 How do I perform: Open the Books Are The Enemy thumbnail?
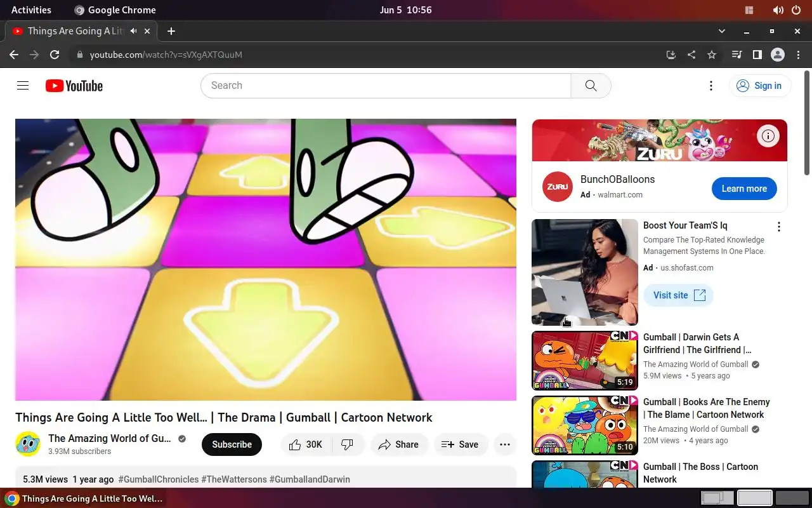585,425
